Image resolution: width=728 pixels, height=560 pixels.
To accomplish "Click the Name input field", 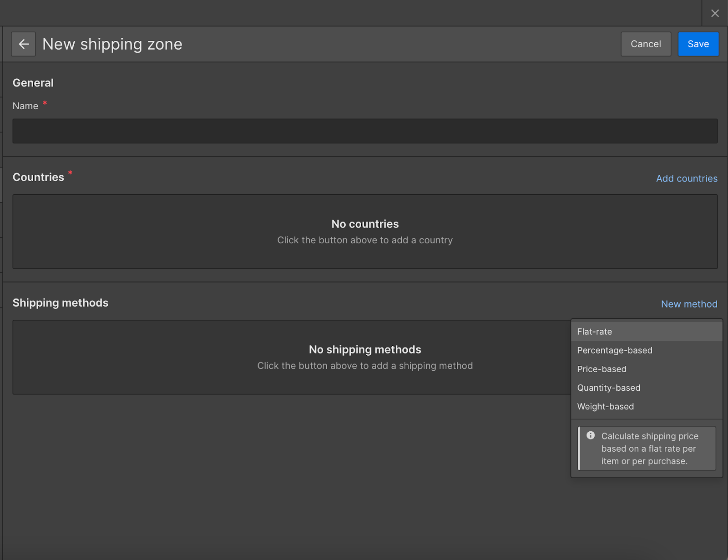I will click(364, 131).
